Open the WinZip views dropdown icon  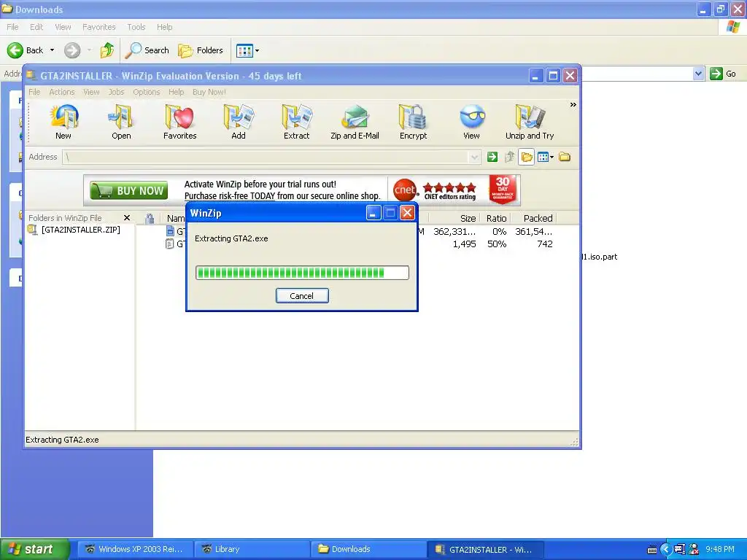point(545,157)
